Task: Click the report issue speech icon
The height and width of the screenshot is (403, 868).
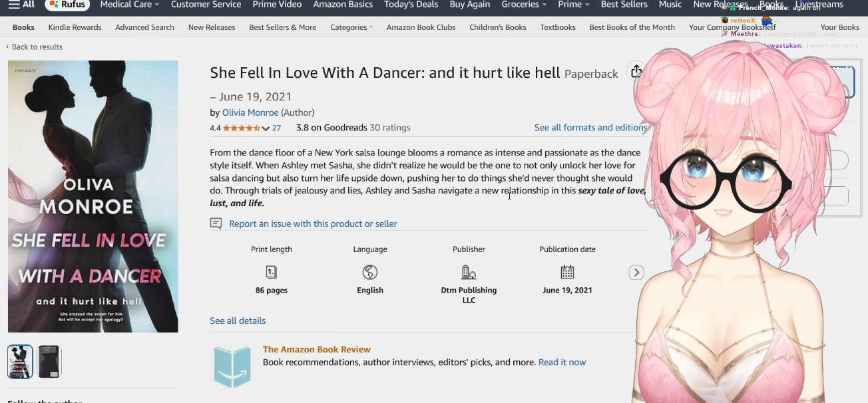Action: (x=216, y=224)
